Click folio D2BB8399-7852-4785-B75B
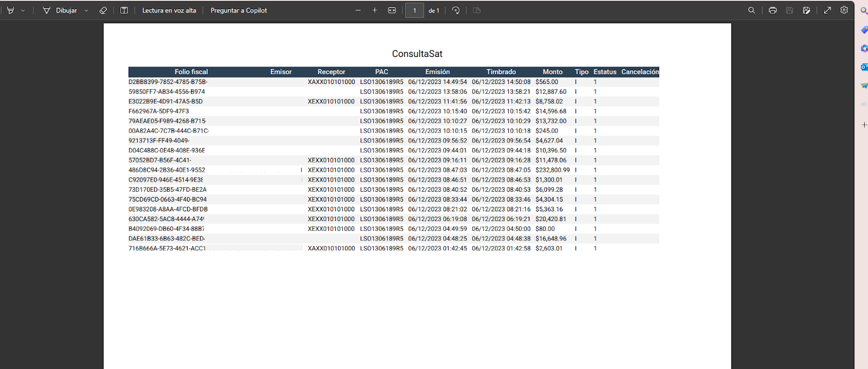The height and width of the screenshot is (369, 868). pyautogui.click(x=168, y=82)
